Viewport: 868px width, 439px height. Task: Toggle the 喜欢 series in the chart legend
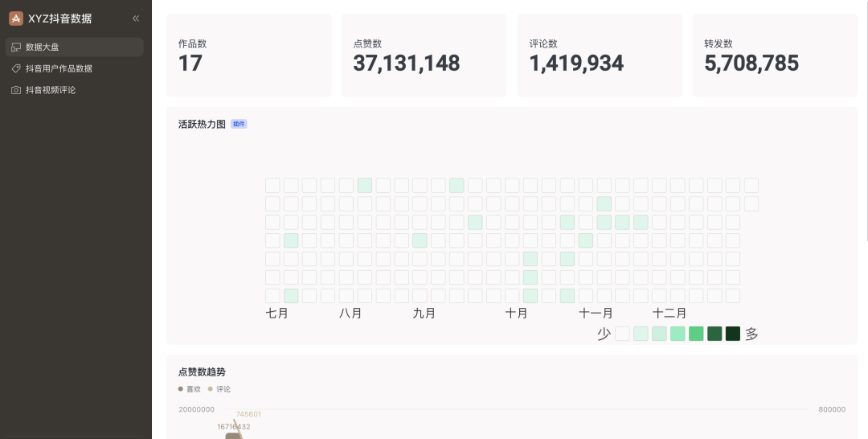pos(190,389)
